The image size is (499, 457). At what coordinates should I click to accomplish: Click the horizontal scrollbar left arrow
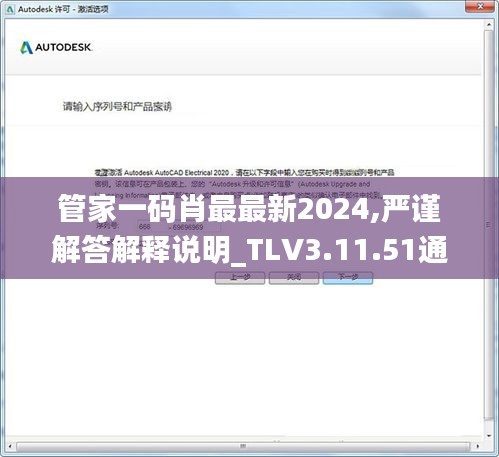pyautogui.click(x=10, y=446)
